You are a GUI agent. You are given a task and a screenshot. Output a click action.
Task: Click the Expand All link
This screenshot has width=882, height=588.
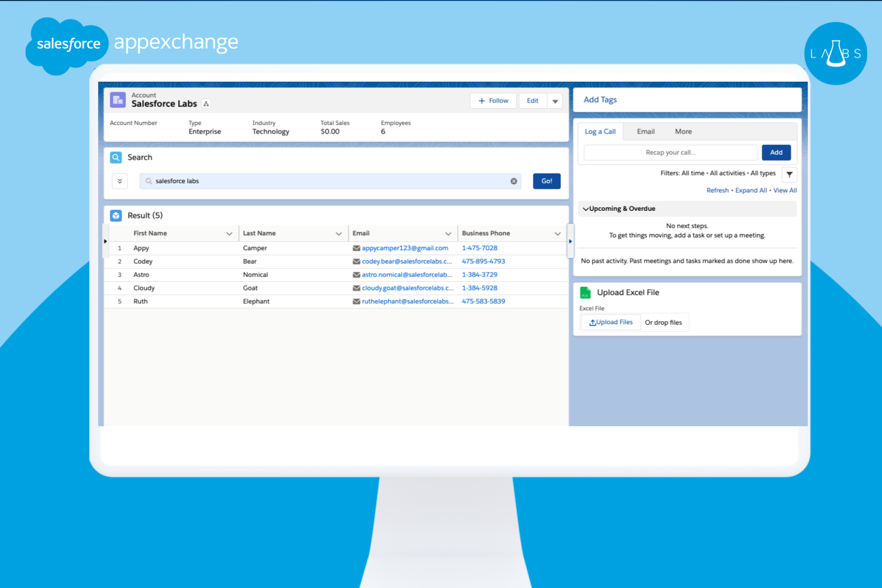(750, 190)
